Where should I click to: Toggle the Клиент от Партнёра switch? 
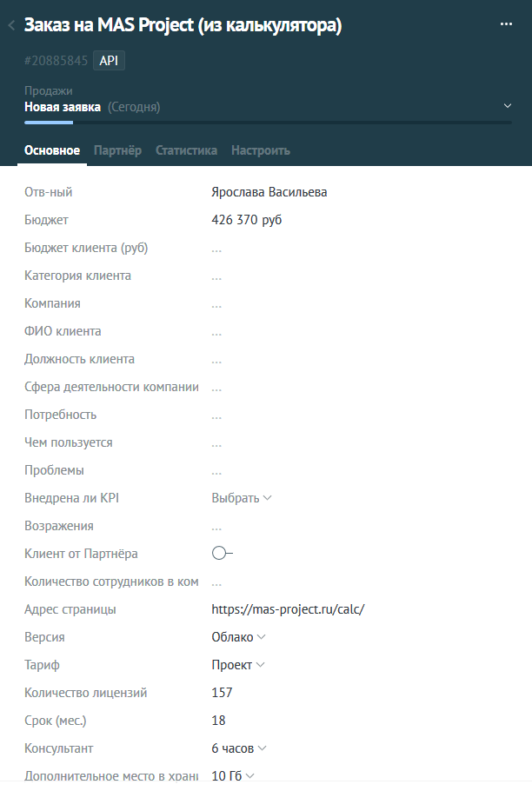[x=222, y=554]
